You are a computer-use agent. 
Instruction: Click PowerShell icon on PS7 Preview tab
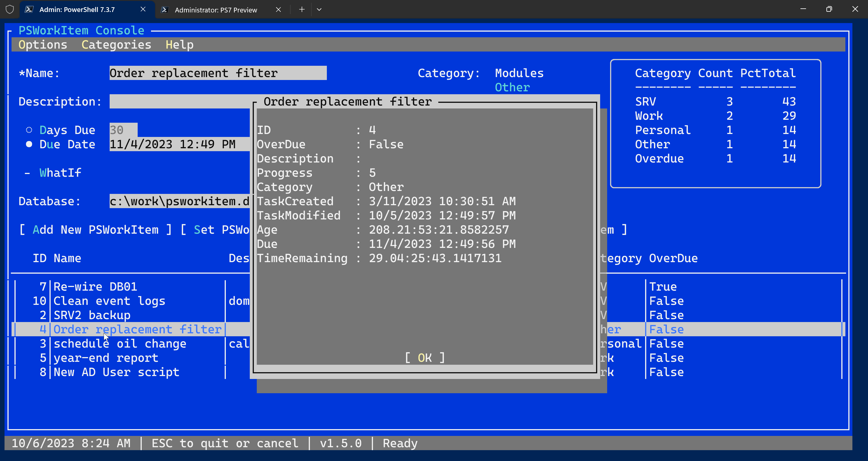(164, 10)
